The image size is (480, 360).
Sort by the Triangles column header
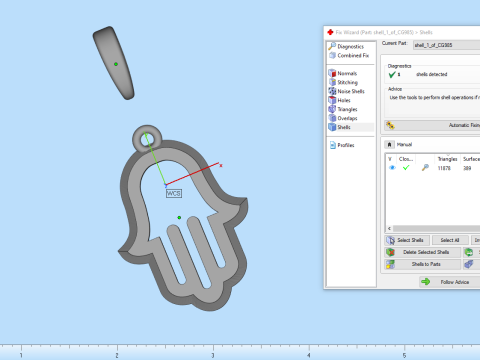[x=447, y=159]
